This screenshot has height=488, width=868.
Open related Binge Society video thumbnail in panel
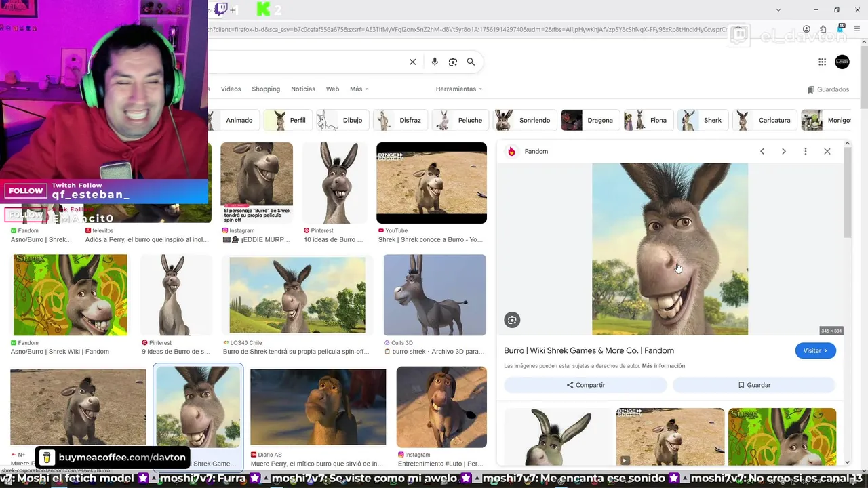tap(670, 437)
